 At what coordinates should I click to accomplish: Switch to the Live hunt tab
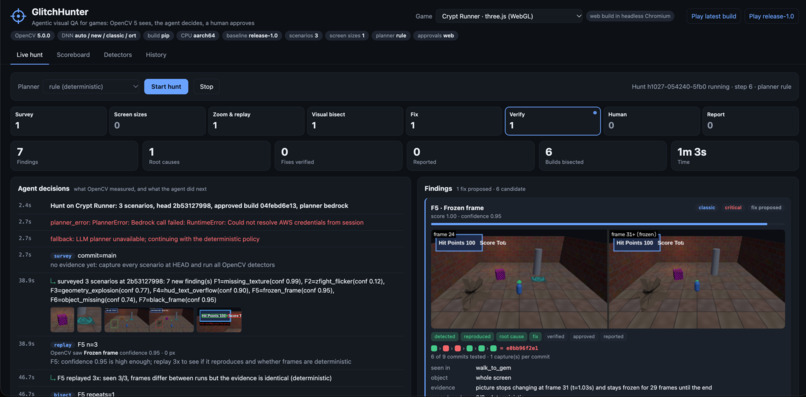pos(29,55)
